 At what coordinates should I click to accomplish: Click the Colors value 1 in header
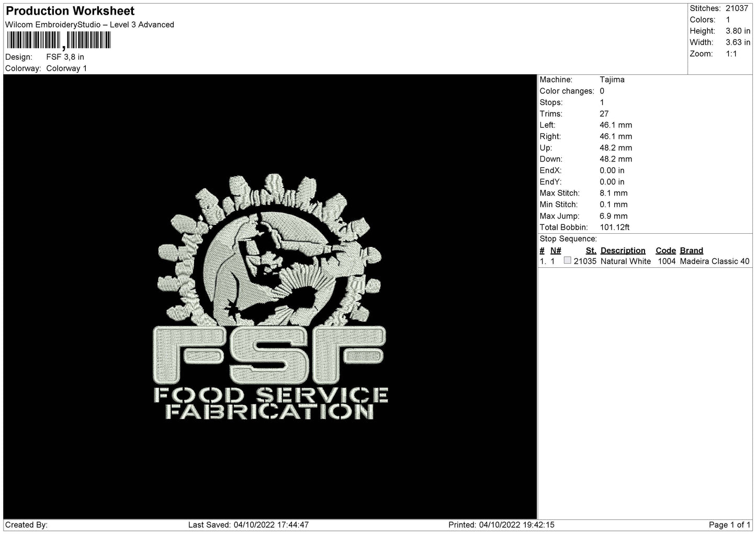point(728,20)
